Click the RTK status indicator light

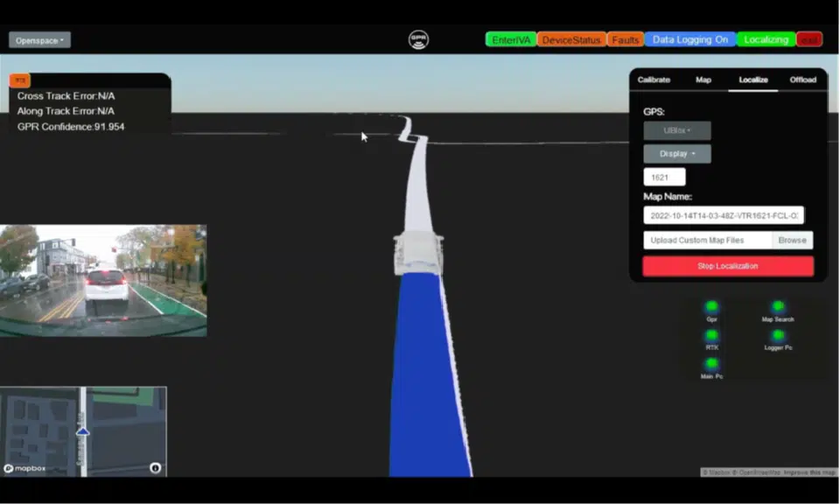click(711, 335)
